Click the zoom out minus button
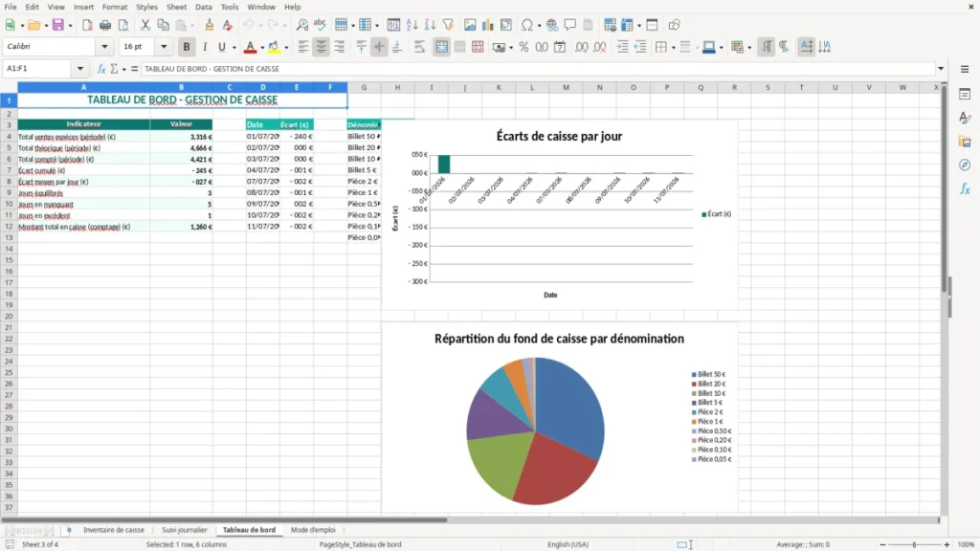980x551 pixels. 882,544
